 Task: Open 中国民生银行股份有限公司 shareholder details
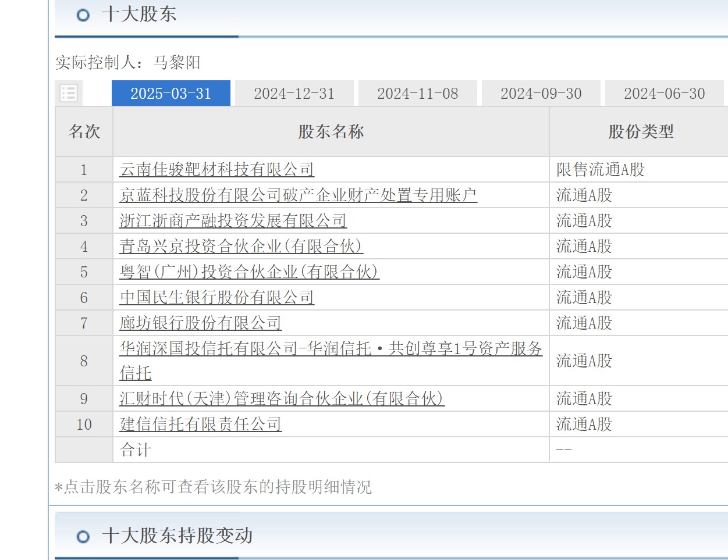click(x=216, y=297)
